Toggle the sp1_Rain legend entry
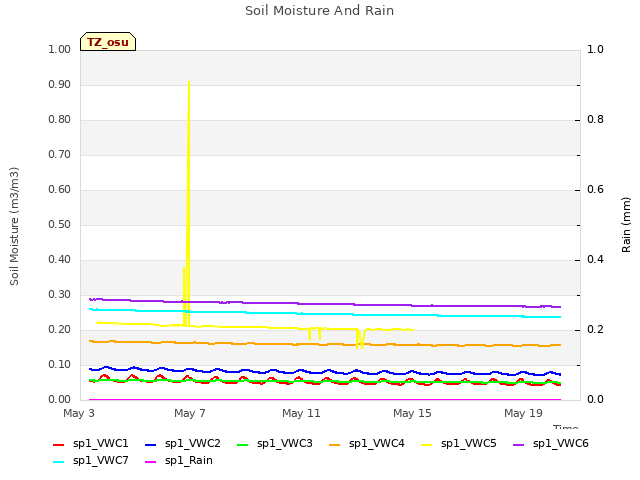The height and width of the screenshot is (480, 640). click(179, 461)
